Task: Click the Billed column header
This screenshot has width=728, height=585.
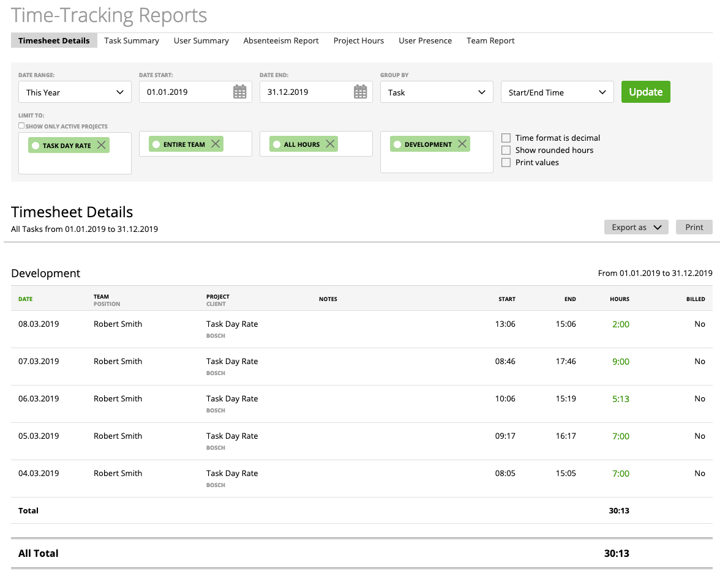Action: 696,299
